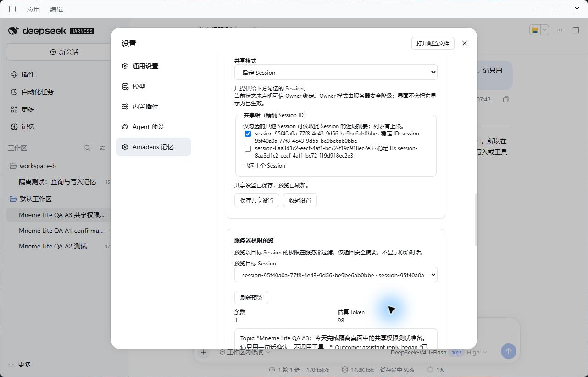Toggle the sidebar panel icon in title bar
The image size is (588, 377).
tap(12, 9)
